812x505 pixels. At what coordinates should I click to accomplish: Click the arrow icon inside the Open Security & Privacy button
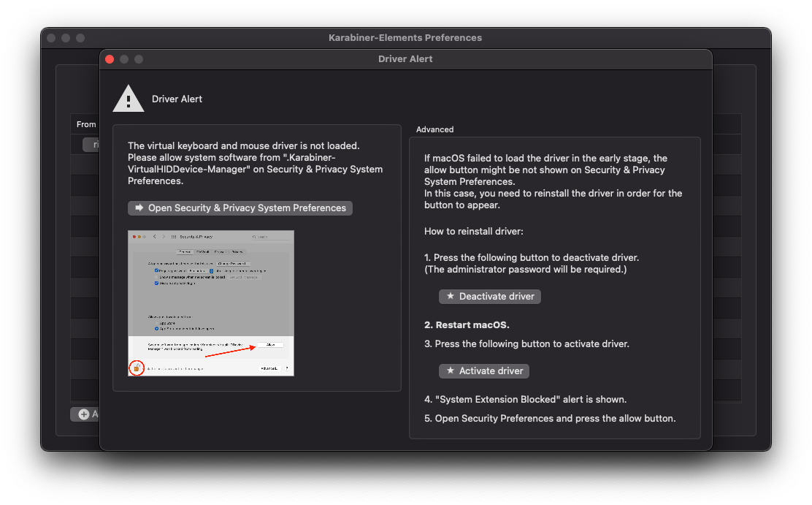[139, 208]
